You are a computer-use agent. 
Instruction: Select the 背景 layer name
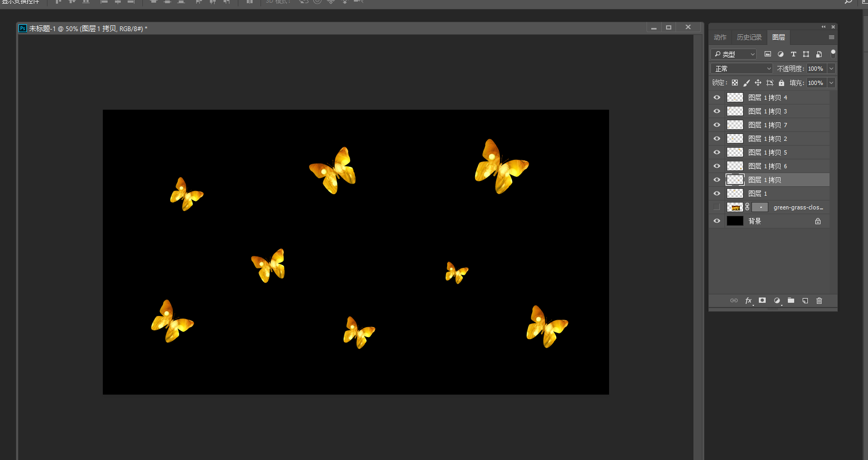pyautogui.click(x=755, y=221)
